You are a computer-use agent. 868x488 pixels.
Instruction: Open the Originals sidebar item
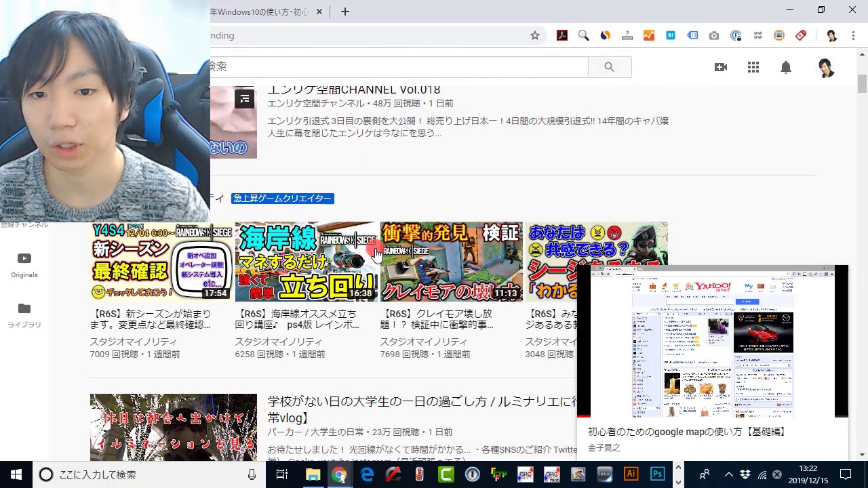click(24, 265)
